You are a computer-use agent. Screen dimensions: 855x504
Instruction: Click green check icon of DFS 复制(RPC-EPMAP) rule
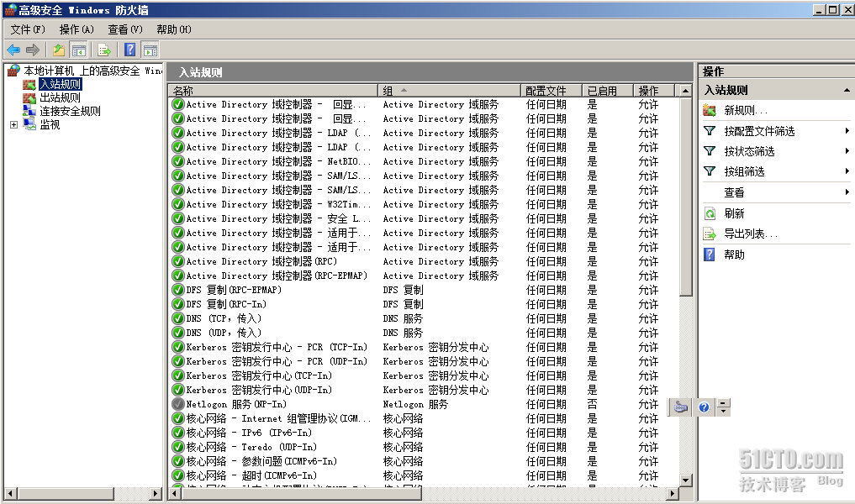click(x=177, y=290)
